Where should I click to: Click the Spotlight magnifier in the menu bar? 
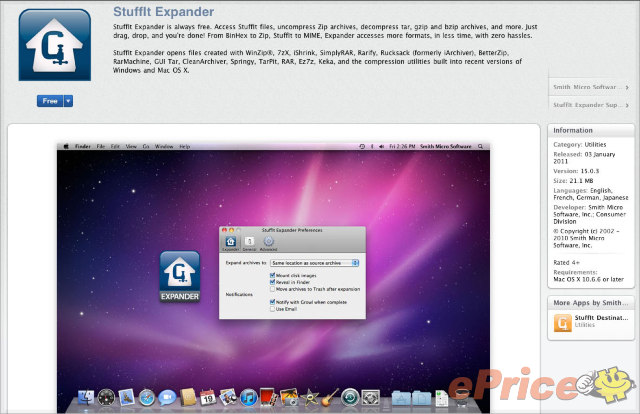point(480,146)
